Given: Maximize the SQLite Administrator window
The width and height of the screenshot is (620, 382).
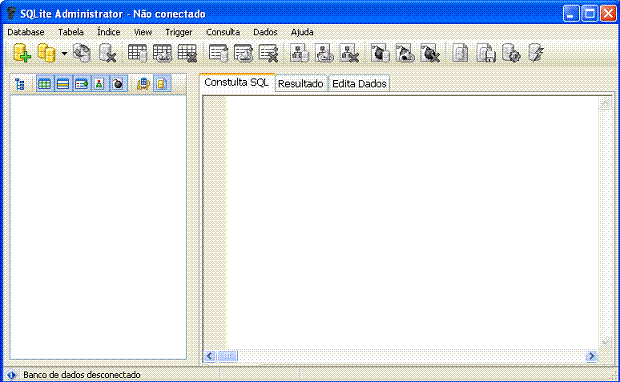Looking at the screenshot, I should [590, 14].
